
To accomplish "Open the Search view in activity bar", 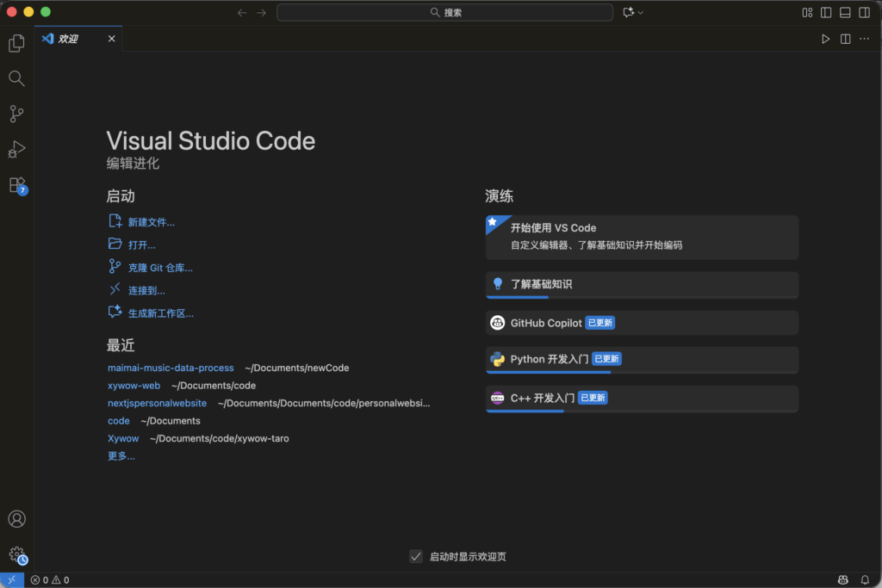I will pos(16,78).
